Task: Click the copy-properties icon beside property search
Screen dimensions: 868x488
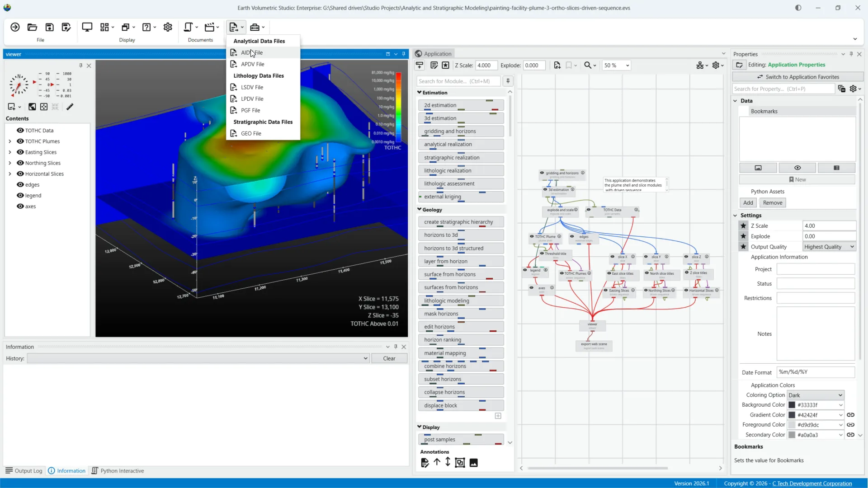Action: [841, 89]
